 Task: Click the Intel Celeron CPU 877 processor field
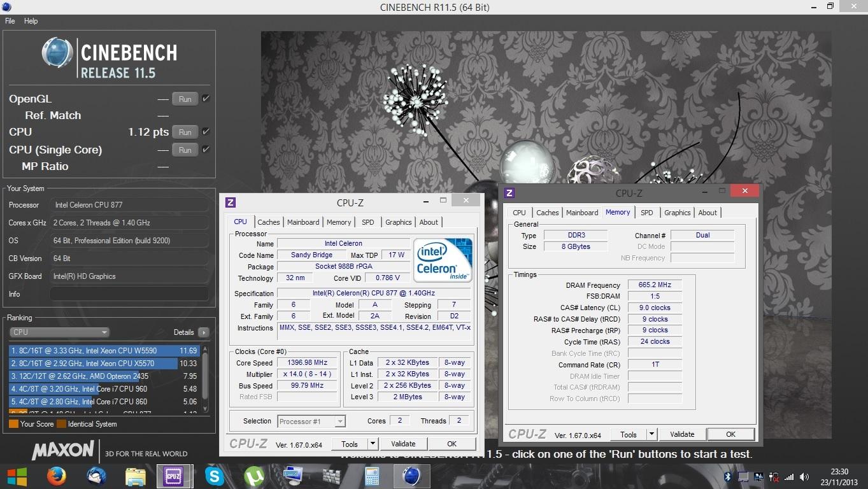(x=129, y=205)
